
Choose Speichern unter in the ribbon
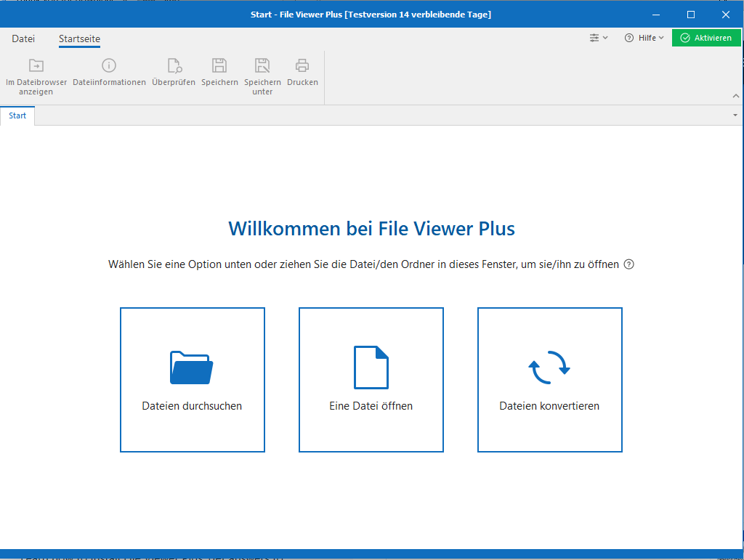click(x=262, y=76)
